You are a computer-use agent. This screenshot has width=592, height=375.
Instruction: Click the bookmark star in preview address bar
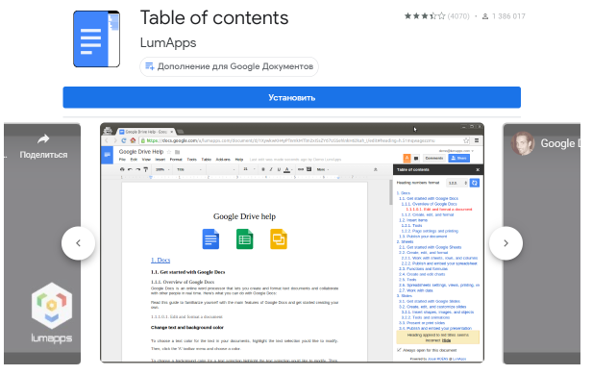pos(466,140)
